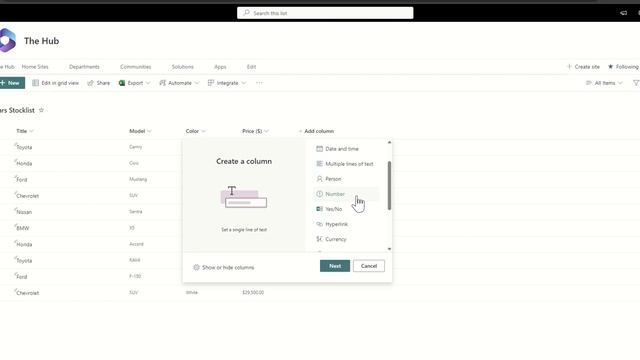The width and height of the screenshot is (640, 360).
Task: Click the Person type icon
Action: coord(320,179)
